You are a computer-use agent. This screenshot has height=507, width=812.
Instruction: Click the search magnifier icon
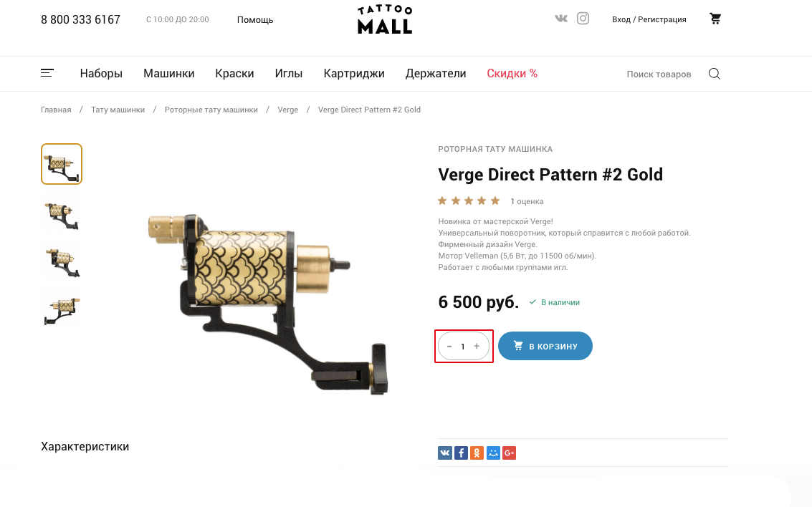[714, 74]
